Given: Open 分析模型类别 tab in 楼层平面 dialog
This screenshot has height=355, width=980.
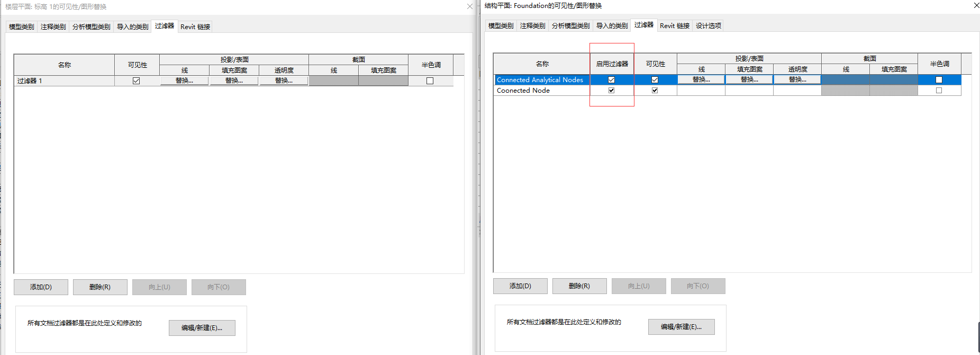Looking at the screenshot, I should pos(91,26).
